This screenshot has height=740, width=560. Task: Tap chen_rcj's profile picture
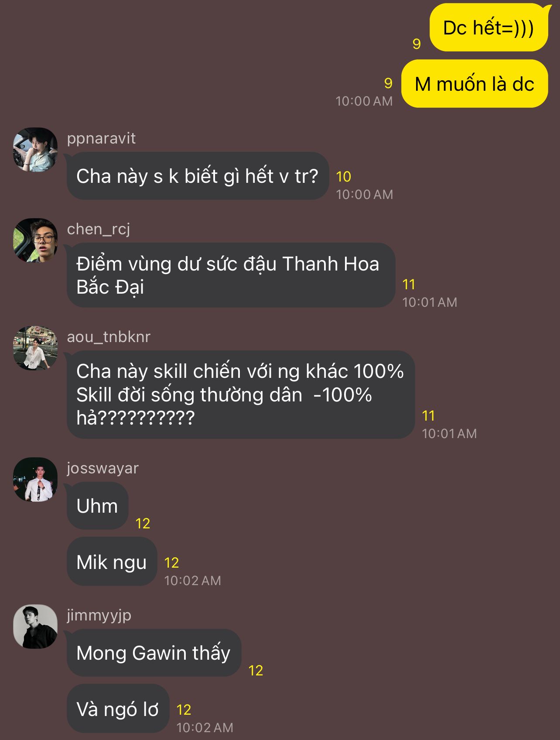(x=35, y=240)
